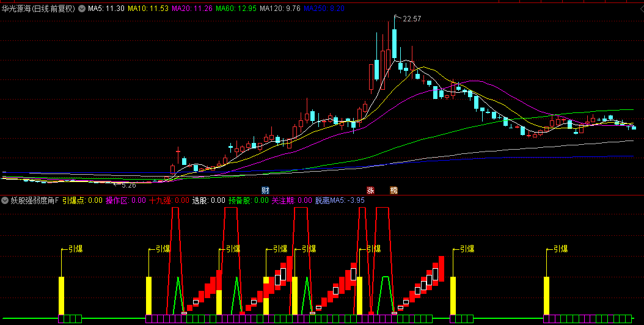Click the 5.26 low price label

click(128, 185)
